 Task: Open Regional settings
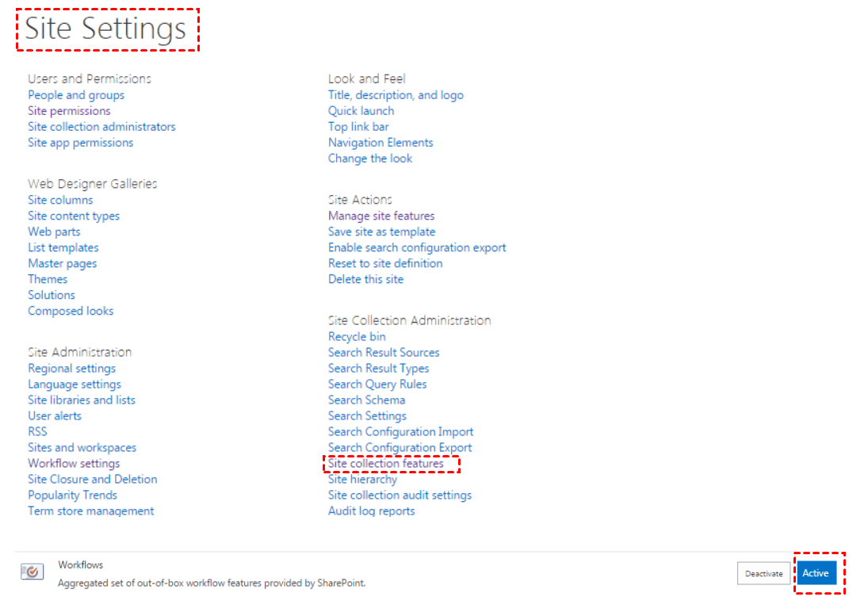(71, 369)
